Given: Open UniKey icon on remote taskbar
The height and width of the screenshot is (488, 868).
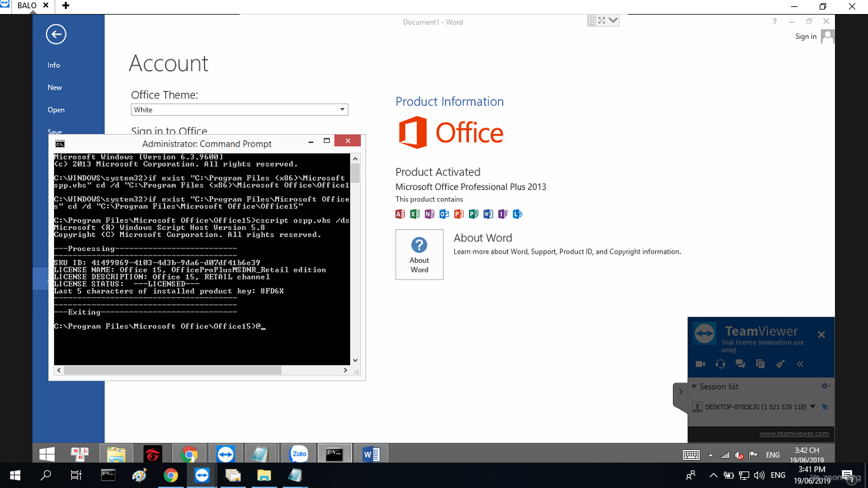Looking at the screenshot, I should coord(79,454).
